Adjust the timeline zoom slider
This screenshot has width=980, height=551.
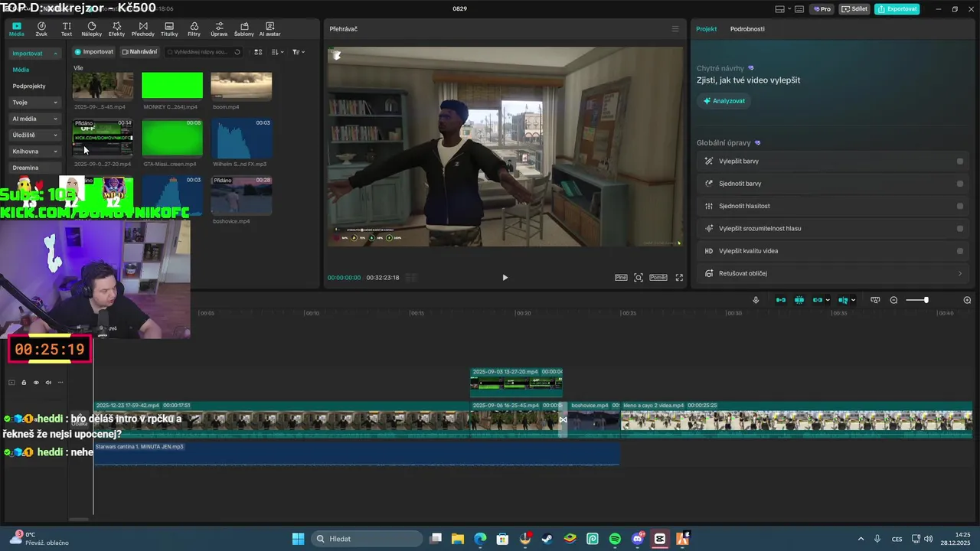click(926, 300)
